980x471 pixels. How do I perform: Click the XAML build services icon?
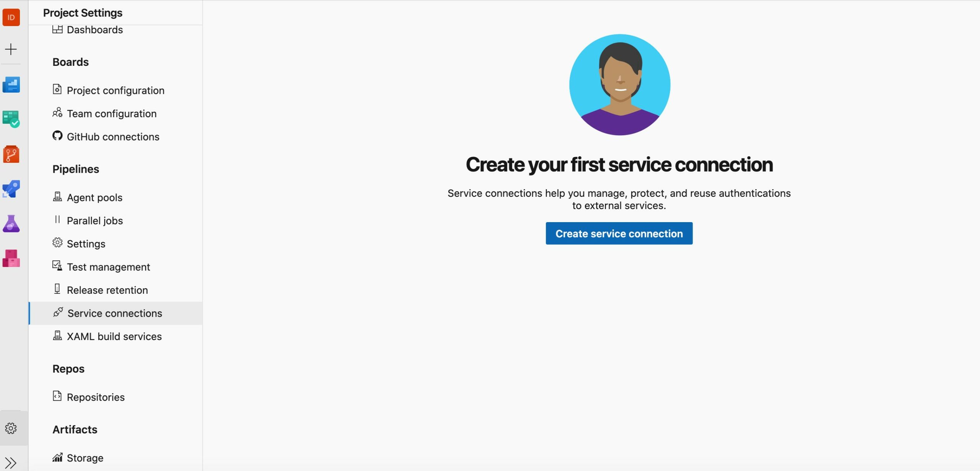(x=57, y=335)
